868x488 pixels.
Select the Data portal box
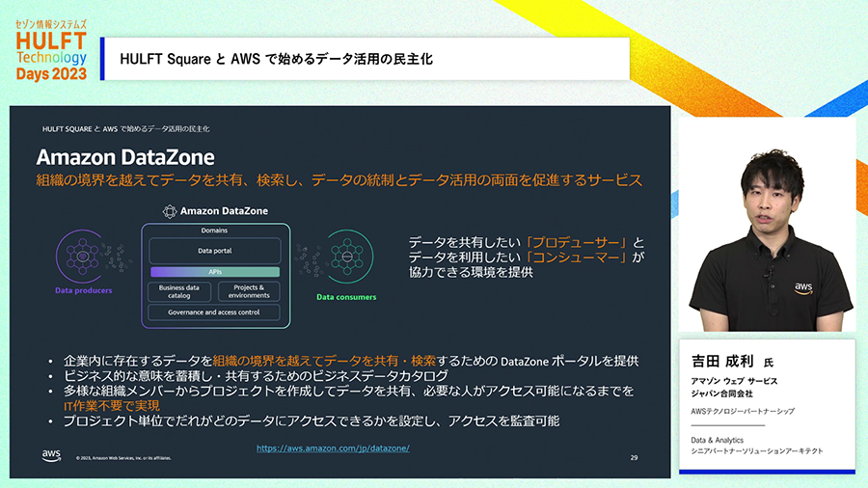coord(214,251)
